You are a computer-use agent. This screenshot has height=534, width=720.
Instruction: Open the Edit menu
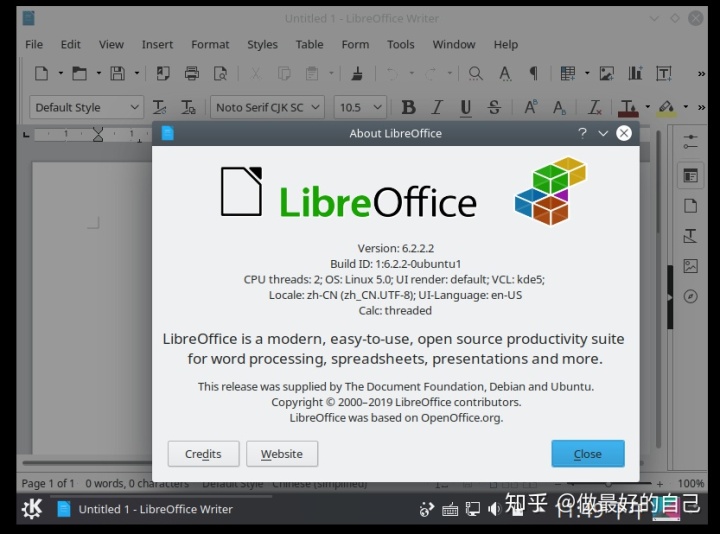(70, 45)
